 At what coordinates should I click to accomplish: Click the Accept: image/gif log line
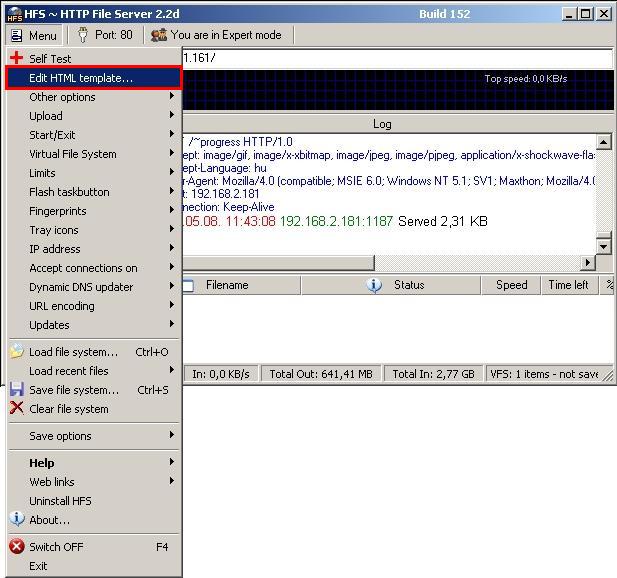pos(389,155)
